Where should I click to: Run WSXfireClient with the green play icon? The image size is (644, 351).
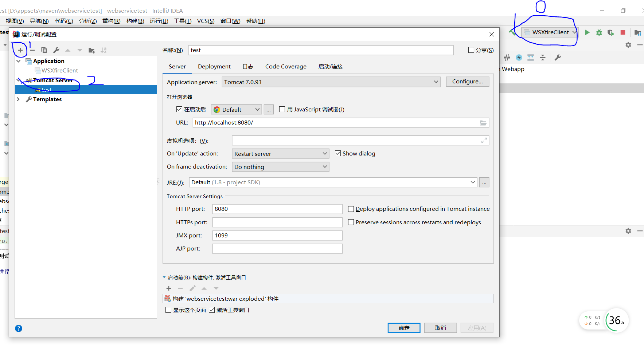coord(587,32)
